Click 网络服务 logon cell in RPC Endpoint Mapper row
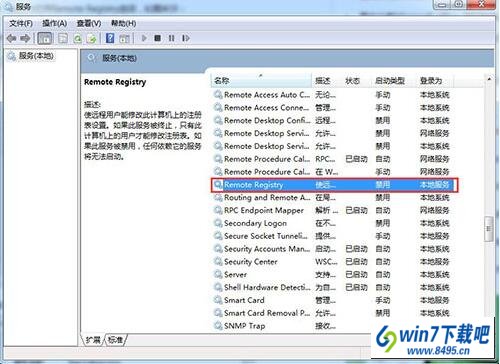Screen dimensions: 500x364 click(435, 210)
